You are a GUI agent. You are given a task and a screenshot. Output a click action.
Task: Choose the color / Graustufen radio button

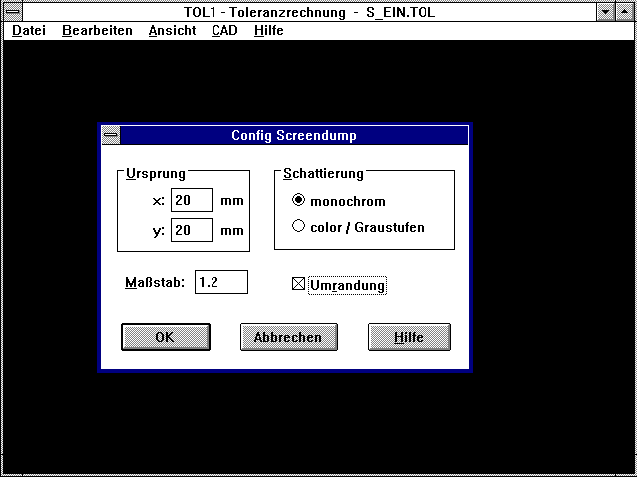[298, 227]
